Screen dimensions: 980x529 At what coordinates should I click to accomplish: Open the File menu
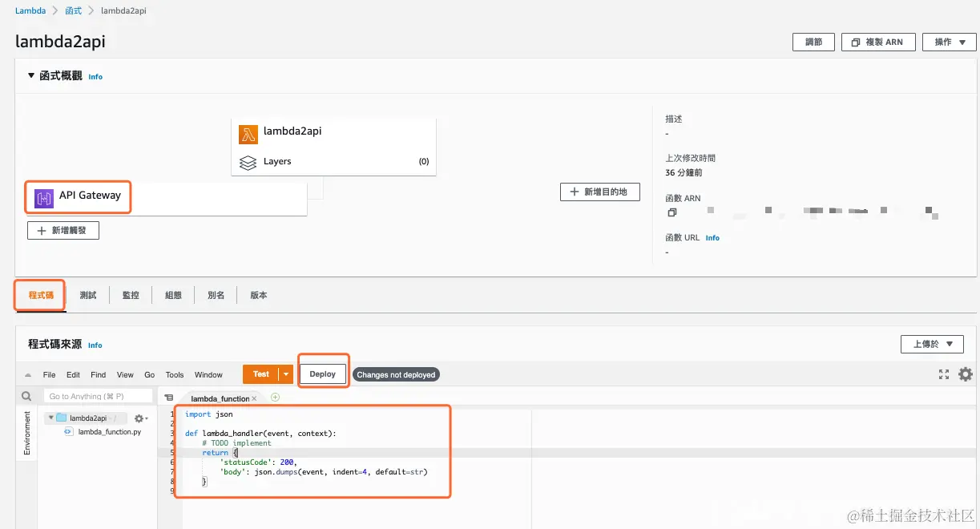tap(49, 374)
